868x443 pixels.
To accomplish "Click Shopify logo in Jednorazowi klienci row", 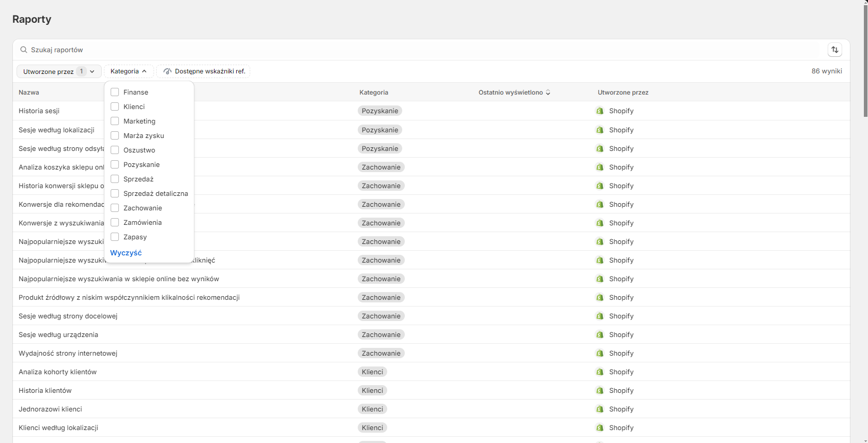I will pyautogui.click(x=600, y=409).
